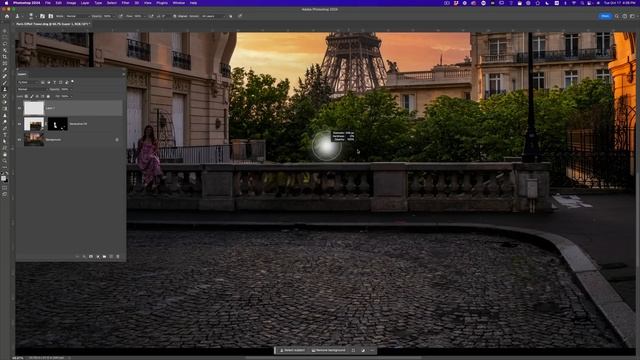
Task: Enable airbrush-style build-up in options bar
Action: [x=151, y=16]
